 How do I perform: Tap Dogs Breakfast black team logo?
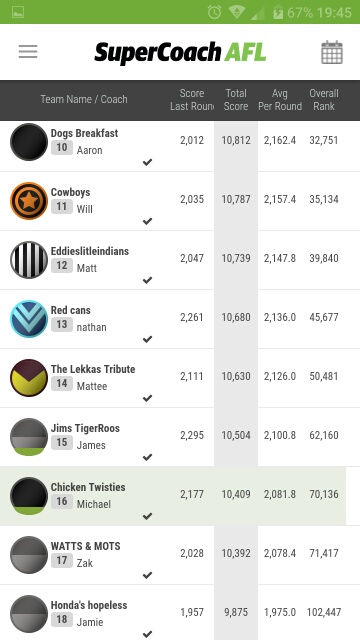coord(29,142)
